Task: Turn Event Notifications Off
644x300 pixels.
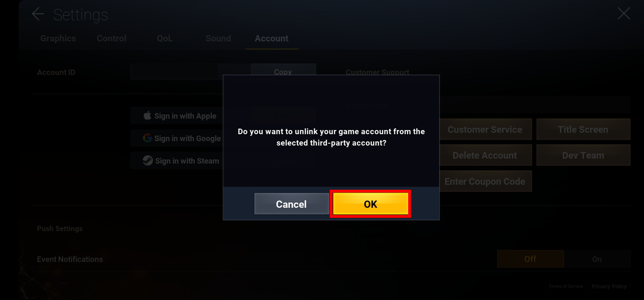Action: (x=530, y=259)
